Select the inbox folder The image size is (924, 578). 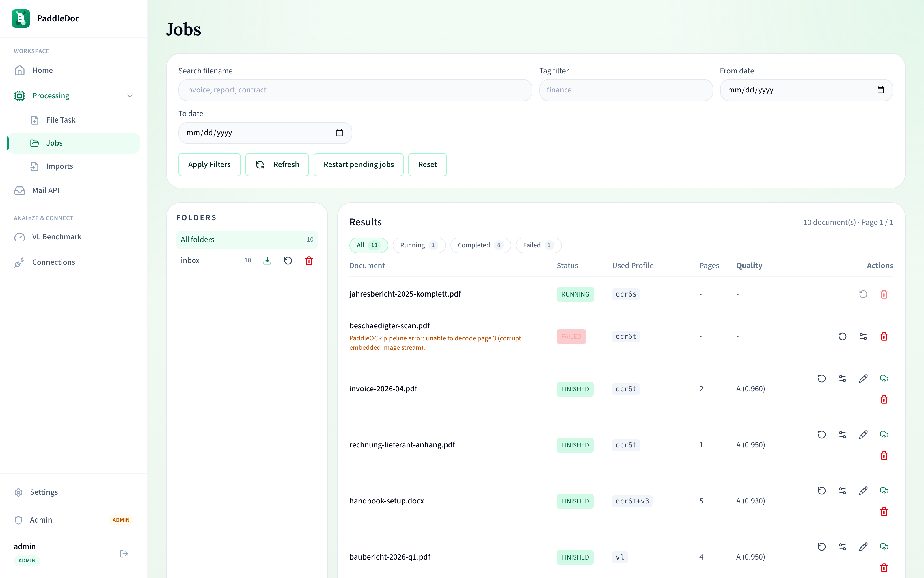tap(190, 260)
